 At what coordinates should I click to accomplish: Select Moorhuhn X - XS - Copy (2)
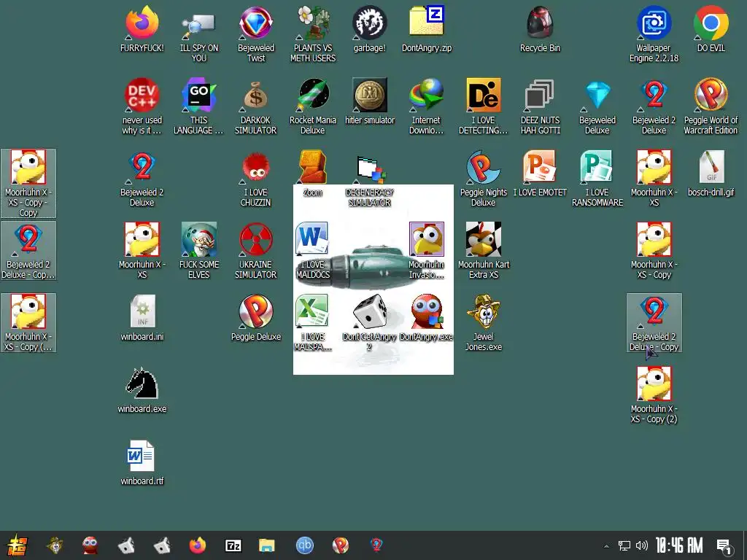[x=654, y=395]
